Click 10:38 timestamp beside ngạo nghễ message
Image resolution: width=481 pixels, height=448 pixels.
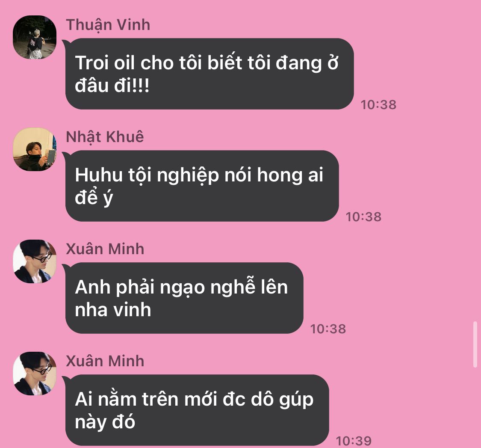pos(328,329)
